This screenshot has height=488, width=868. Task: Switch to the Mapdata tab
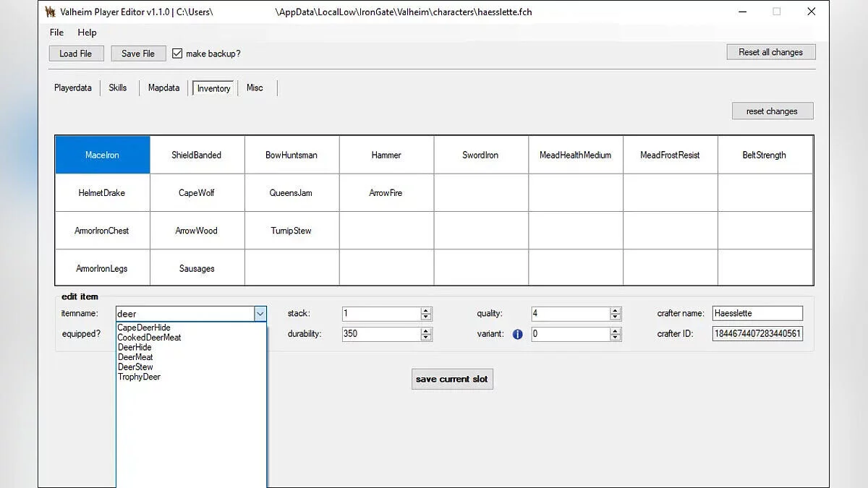click(163, 87)
